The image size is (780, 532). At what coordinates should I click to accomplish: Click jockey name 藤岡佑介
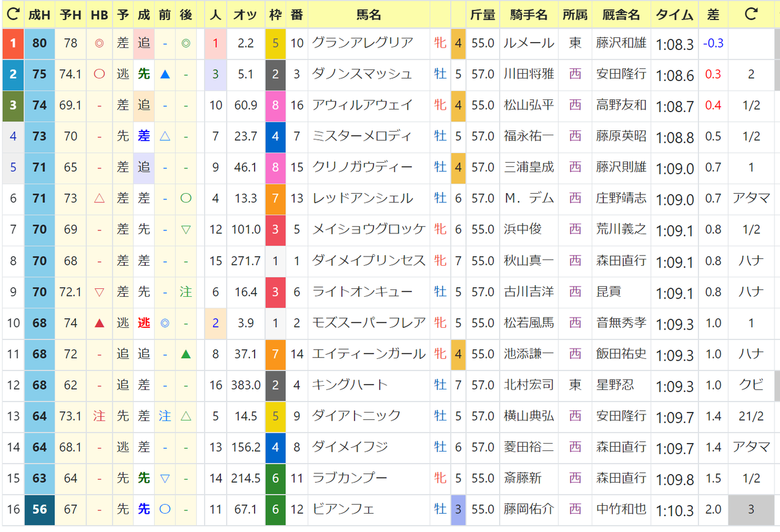click(529, 509)
